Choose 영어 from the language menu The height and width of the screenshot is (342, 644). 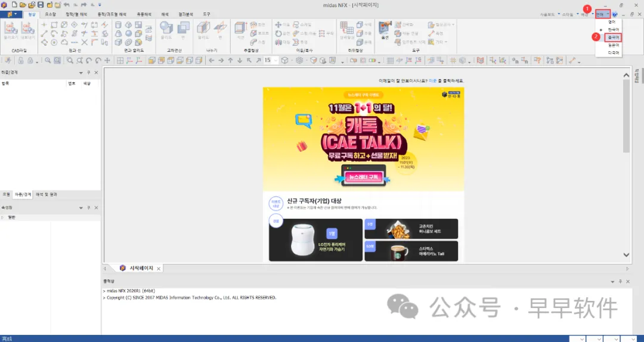pos(612,22)
